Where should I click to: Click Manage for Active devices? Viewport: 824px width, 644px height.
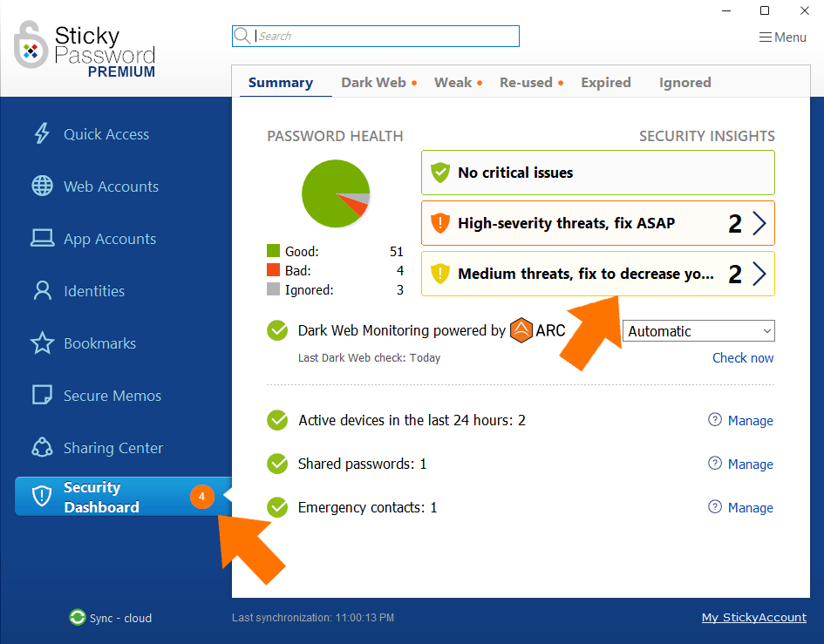tap(750, 420)
